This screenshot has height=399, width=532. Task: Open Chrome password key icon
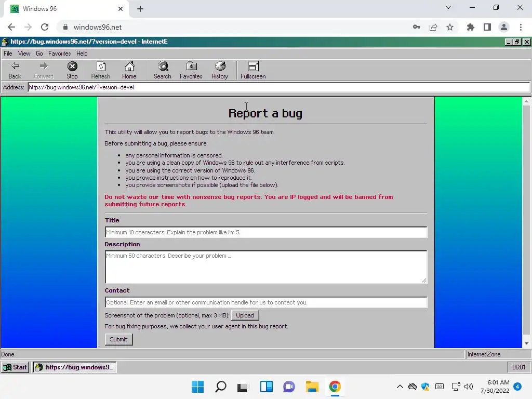click(x=417, y=27)
